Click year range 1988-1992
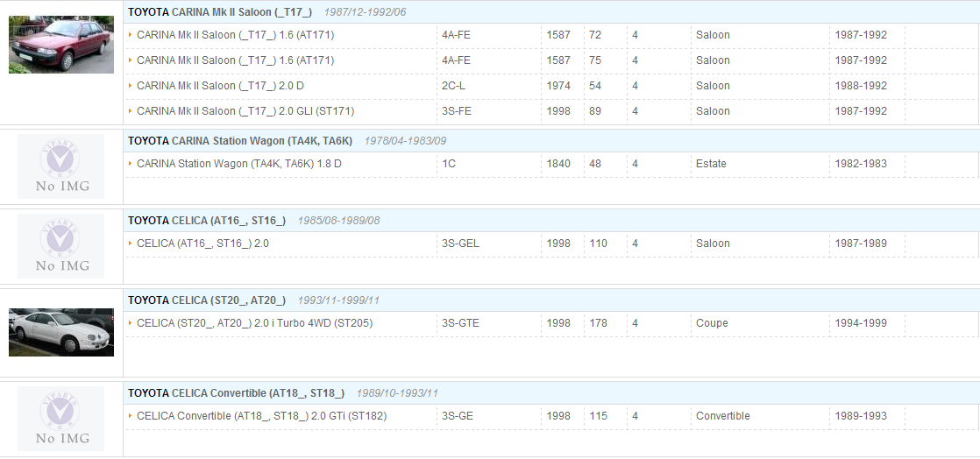 pyautogui.click(x=861, y=86)
